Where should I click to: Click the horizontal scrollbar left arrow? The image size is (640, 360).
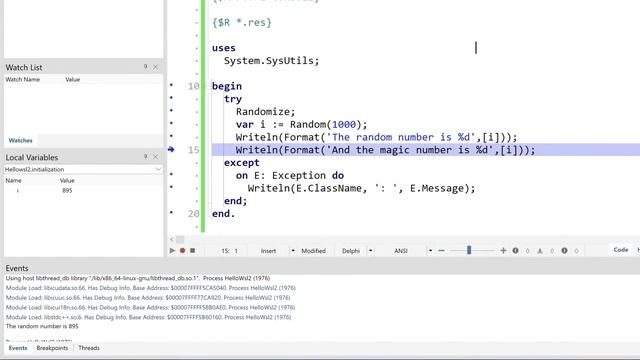[x=171, y=240]
